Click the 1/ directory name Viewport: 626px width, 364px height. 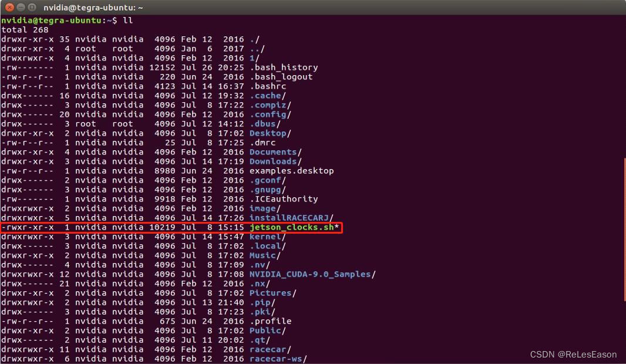(x=255, y=58)
